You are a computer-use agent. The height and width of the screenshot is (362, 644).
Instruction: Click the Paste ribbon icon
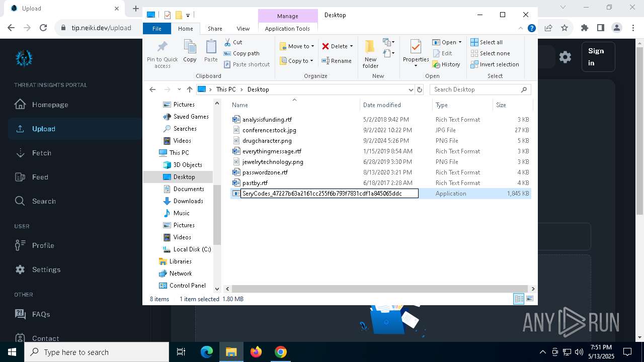[x=211, y=51]
